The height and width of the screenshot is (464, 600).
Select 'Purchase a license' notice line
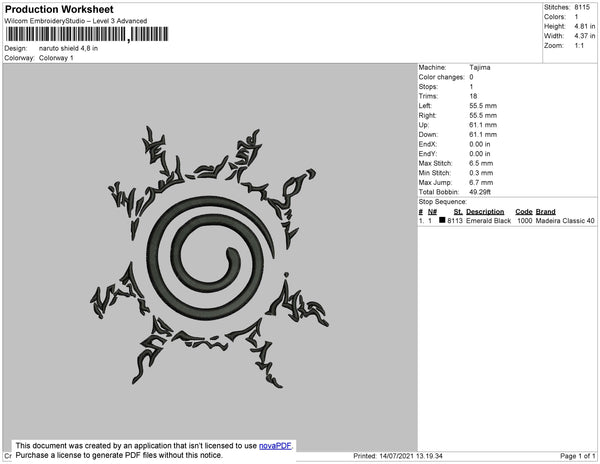pyautogui.click(x=119, y=455)
